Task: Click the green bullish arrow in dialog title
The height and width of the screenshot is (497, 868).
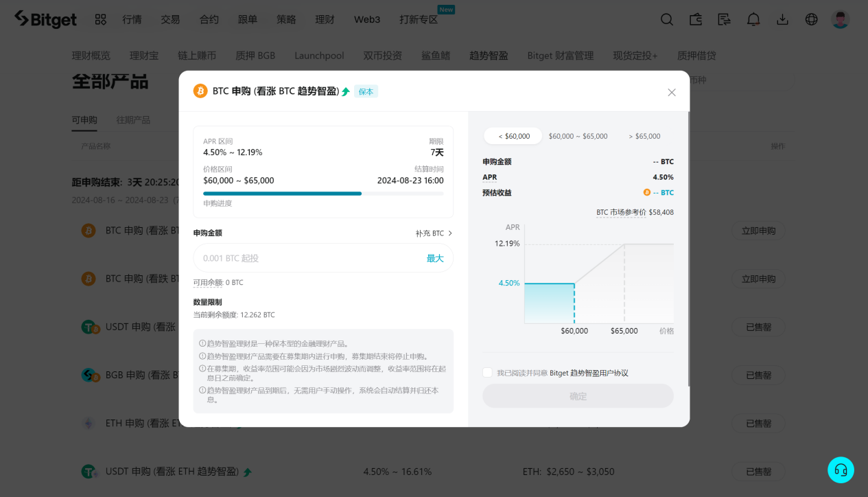Action: click(346, 91)
